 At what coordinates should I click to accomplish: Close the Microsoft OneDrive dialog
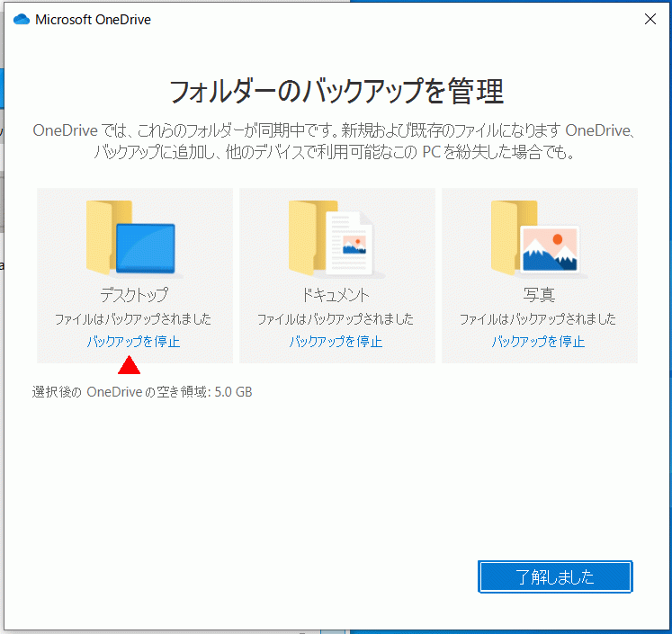[650, 19]
